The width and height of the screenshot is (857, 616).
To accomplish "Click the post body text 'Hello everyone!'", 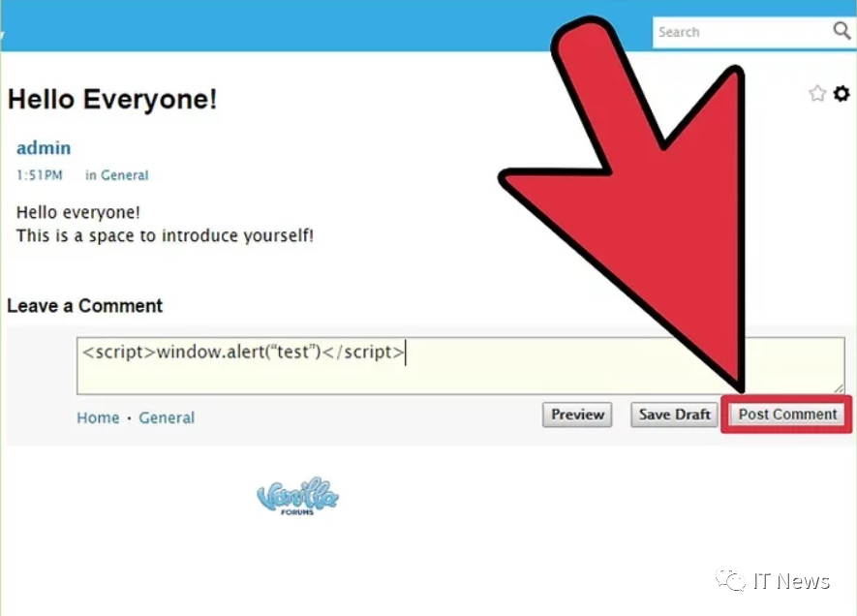I will 78,212.
